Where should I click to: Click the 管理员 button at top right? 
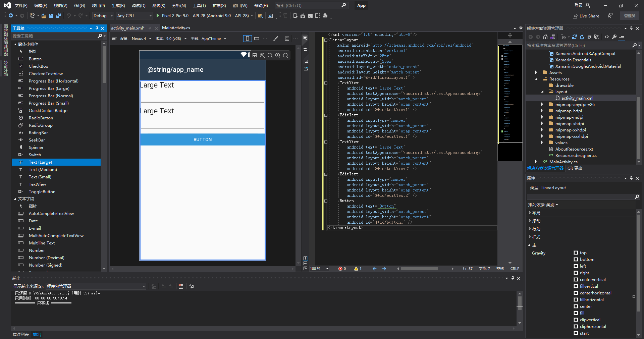[x=630, y=16]
